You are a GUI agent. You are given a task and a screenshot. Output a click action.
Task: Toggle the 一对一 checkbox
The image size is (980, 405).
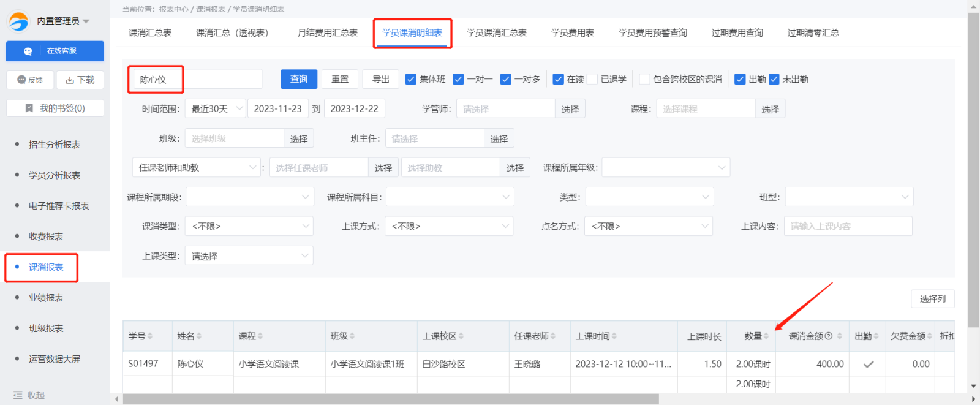click(458, 79)
